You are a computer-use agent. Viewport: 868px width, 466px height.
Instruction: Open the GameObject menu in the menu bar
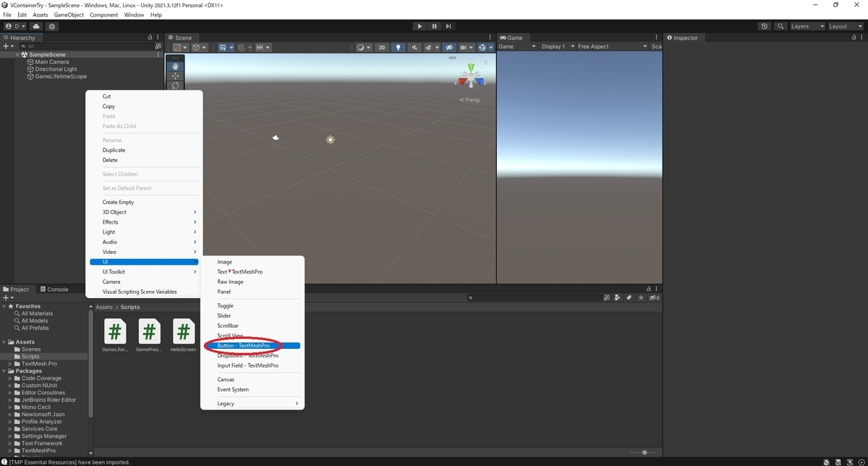click(69, 14)
